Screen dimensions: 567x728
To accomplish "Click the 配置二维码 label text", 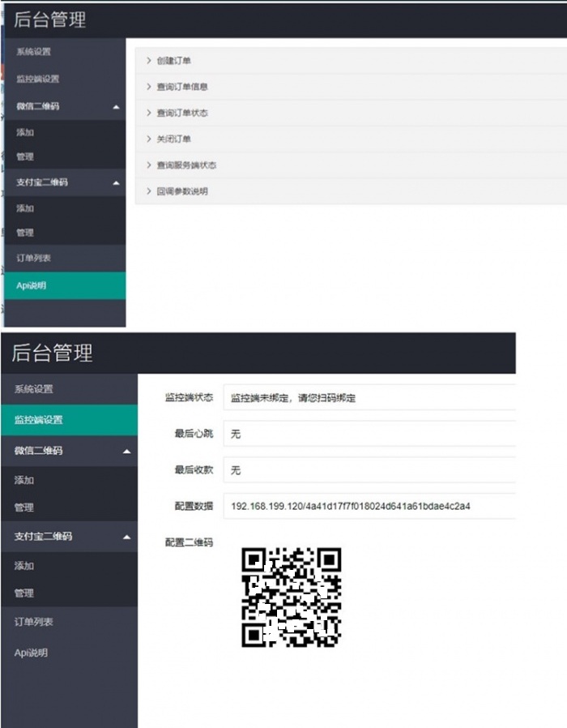I will click(189, 542).
